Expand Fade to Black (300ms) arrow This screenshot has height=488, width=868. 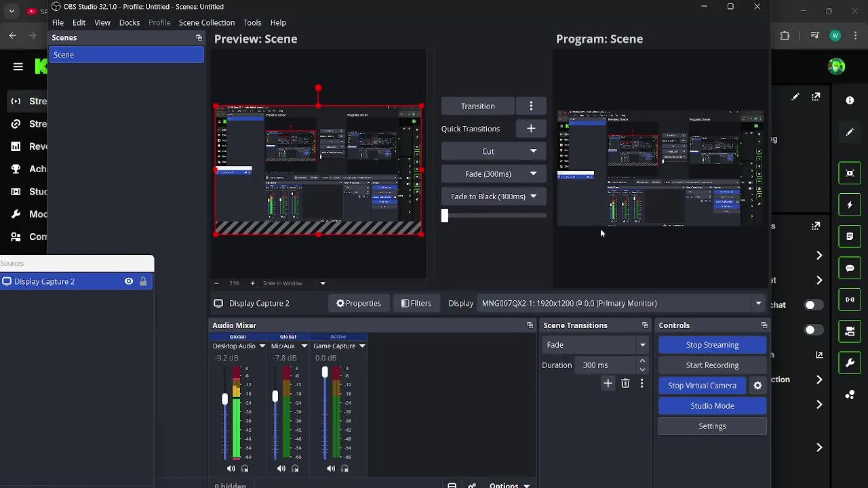coord(533,197)
